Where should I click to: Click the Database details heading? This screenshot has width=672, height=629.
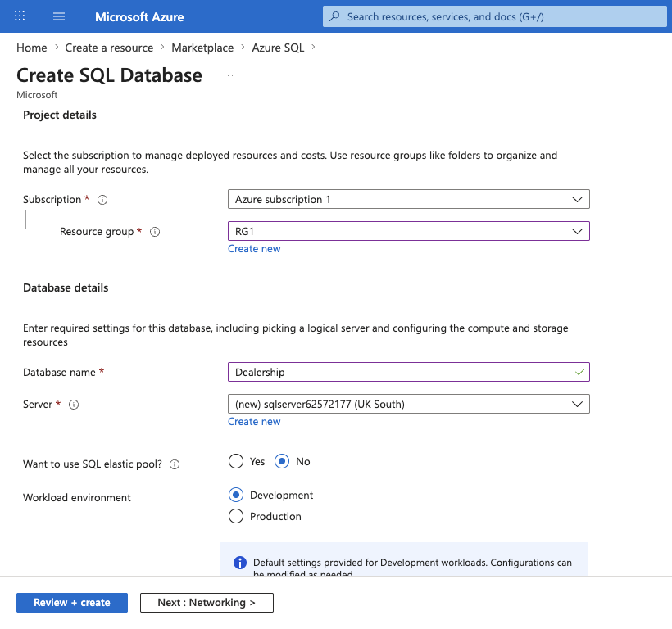tap(66, 287)
